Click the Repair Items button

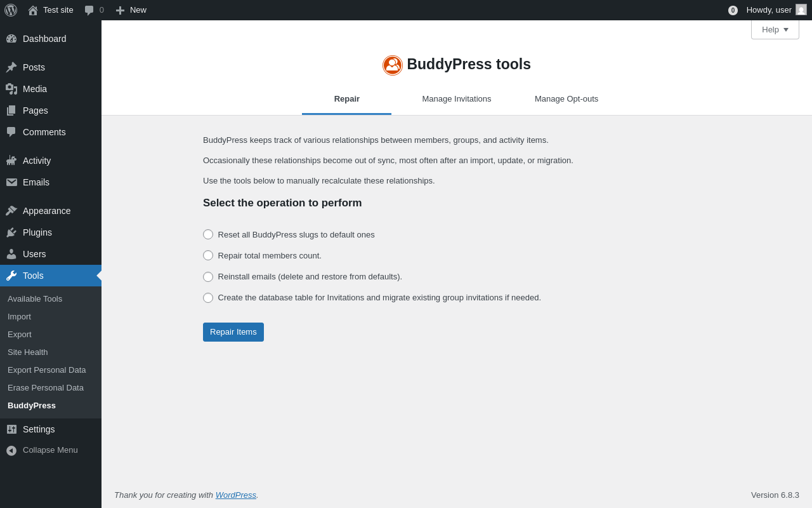coord(233,332)
